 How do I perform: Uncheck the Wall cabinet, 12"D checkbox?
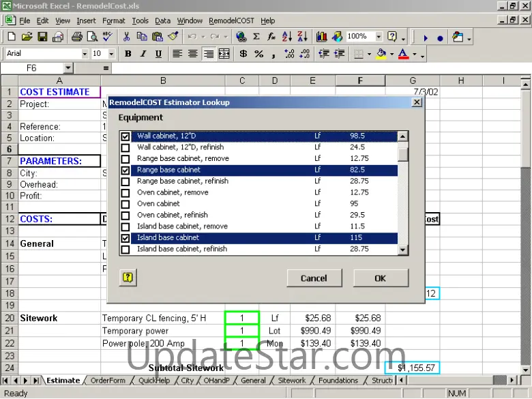[125, 136]
